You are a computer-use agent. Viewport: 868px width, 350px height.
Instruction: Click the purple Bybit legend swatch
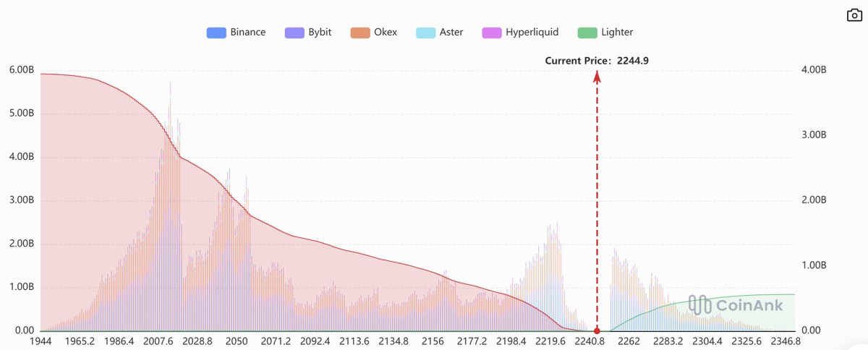coord(297,33)
